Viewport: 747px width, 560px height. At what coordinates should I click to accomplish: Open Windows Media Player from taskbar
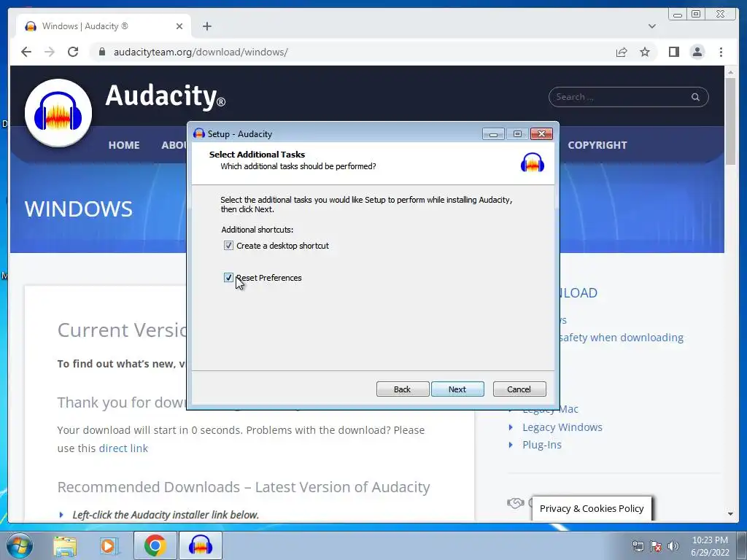[109, 545]
